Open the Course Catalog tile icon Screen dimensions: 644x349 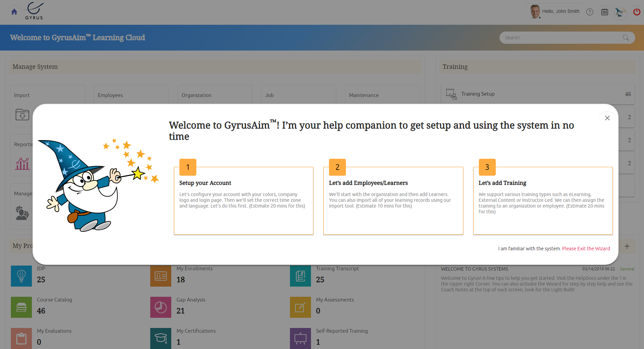(x=21, y=307)
